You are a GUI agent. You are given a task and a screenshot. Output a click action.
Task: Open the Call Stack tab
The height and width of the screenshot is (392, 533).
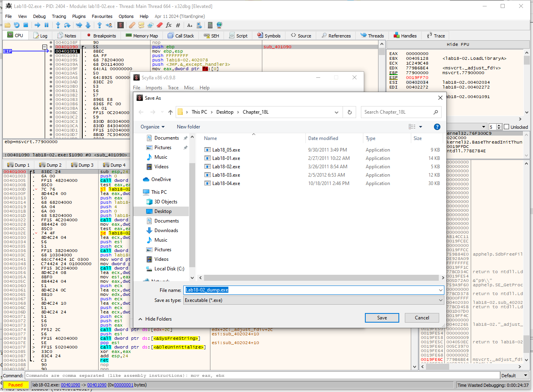[181, 35]
